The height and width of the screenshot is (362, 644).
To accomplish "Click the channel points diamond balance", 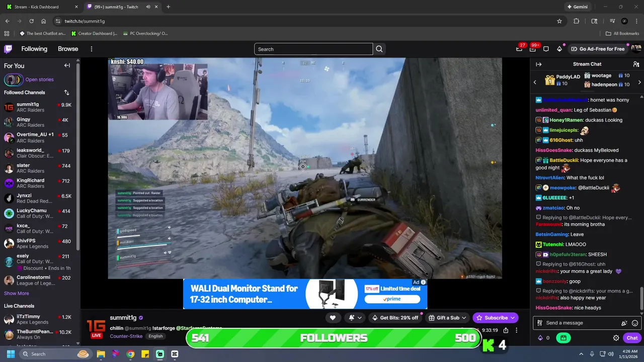I will click(544, 338).
